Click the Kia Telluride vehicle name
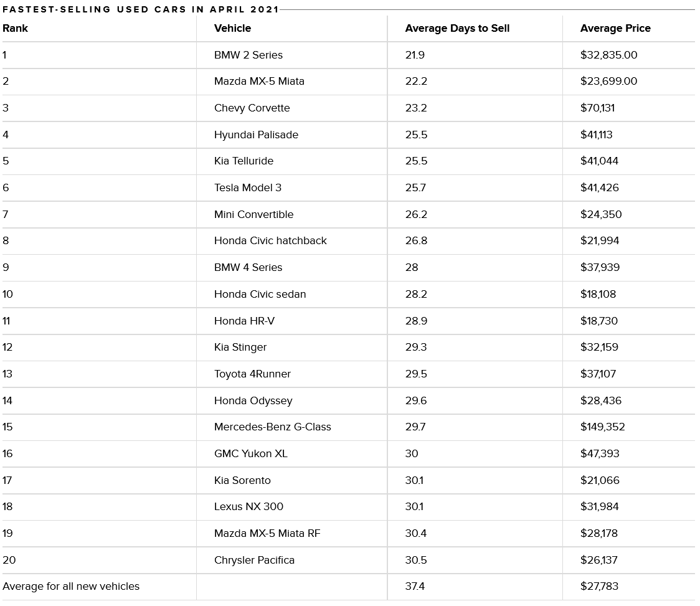Viewport: 700px width, 606px height. click(244, 161)
